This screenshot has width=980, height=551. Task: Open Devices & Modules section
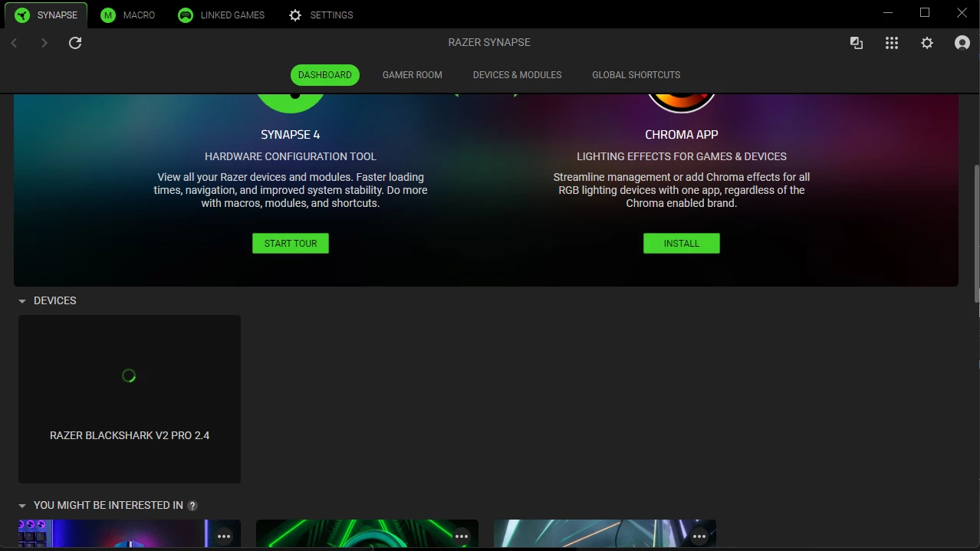[518, 75]
